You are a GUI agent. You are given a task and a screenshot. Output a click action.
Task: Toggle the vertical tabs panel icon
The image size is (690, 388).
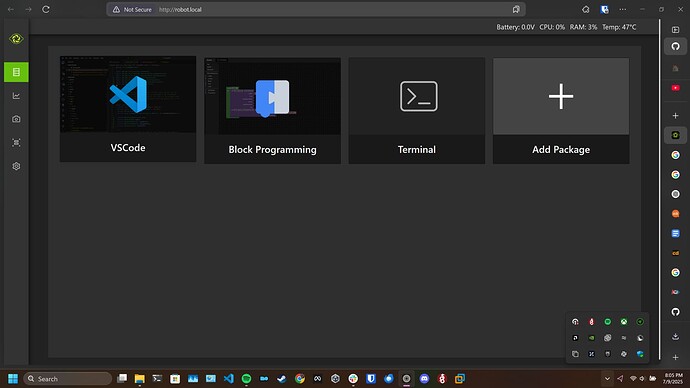tap(675, 29)
